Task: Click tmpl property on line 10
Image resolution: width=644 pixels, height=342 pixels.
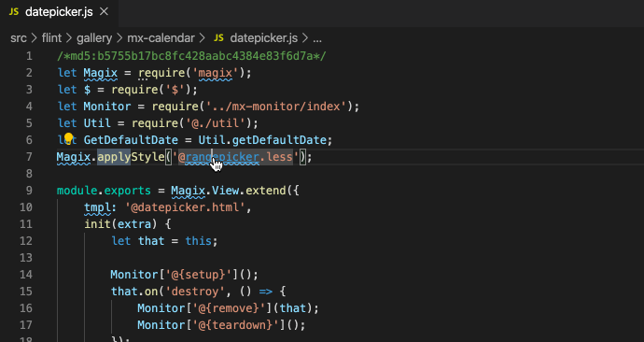Action: coord(97,207)
